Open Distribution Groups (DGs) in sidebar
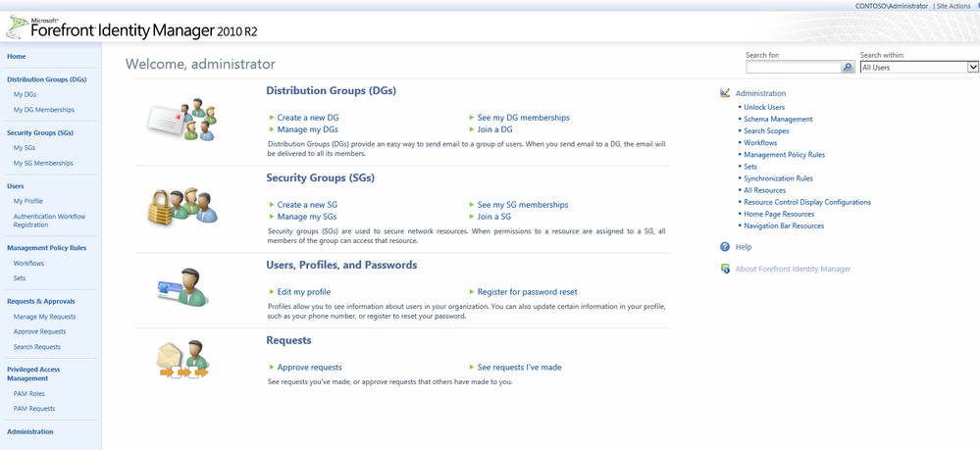 click(47, 79)
